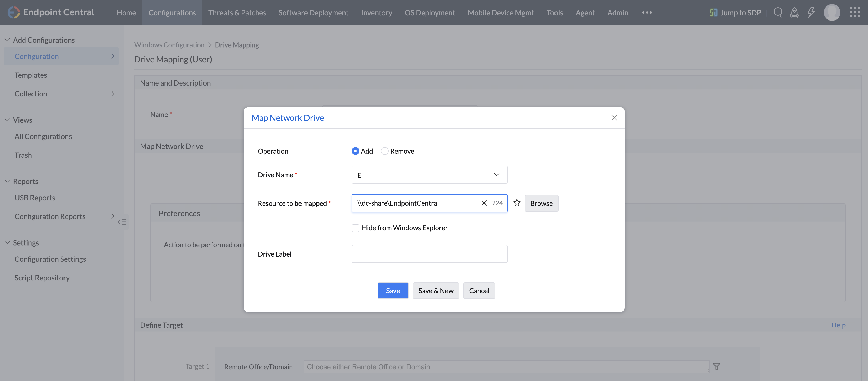The width and height of the screenshot is (868, 381).
Task: Click the lightning bolt quick actions icon
Action: 811,12
